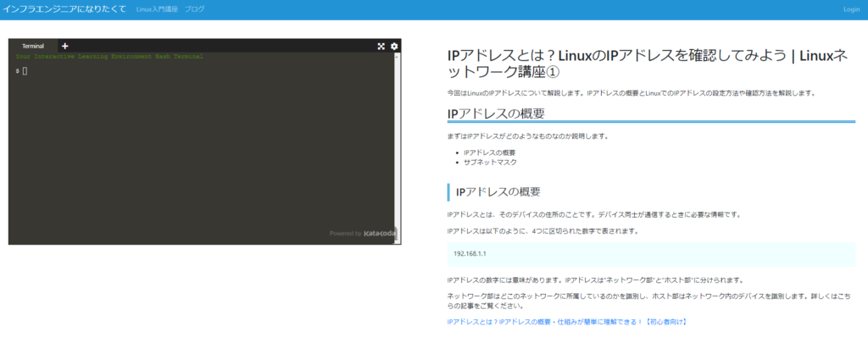Click the IPアドレスの概要 bullet item

tap(490, 152)
